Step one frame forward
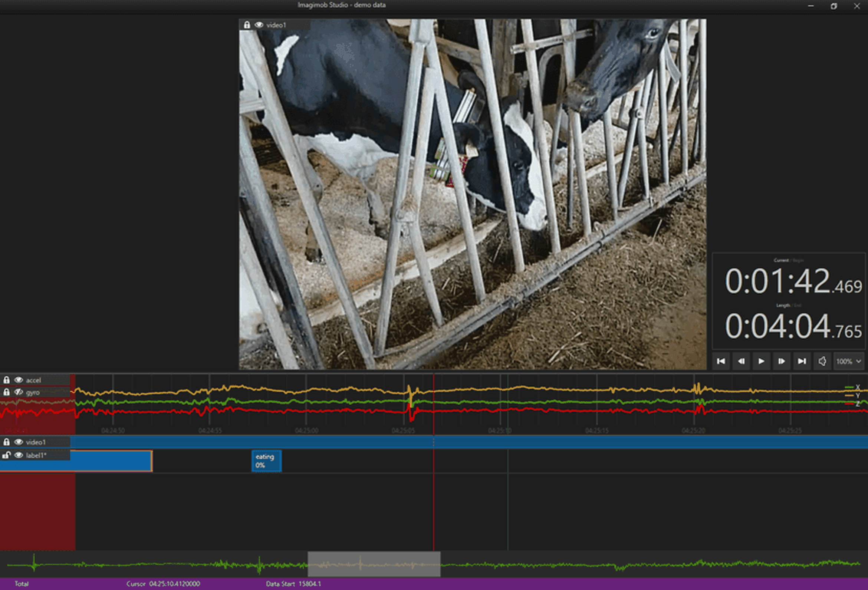The width and height of the screenshot is (868, 590). click(x=782, y=362)
